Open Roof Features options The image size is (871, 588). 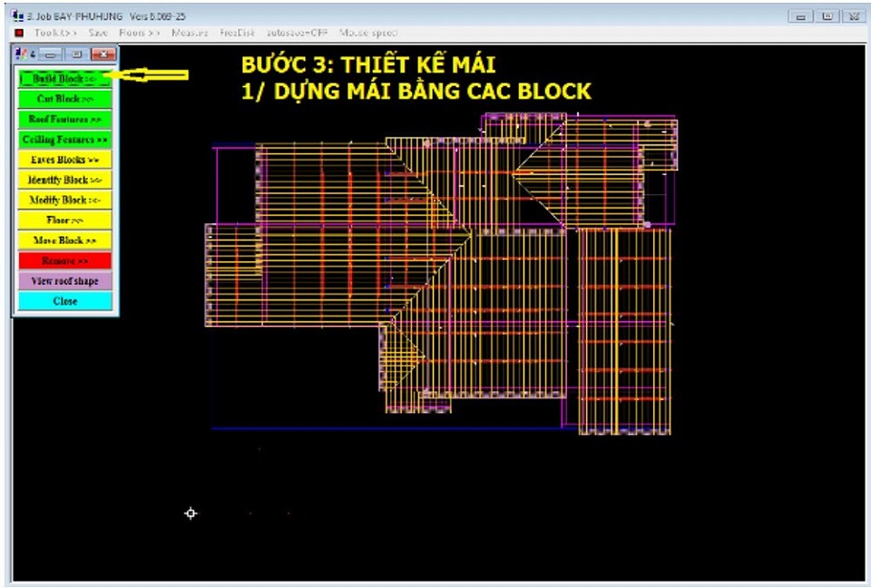(64, 119)
